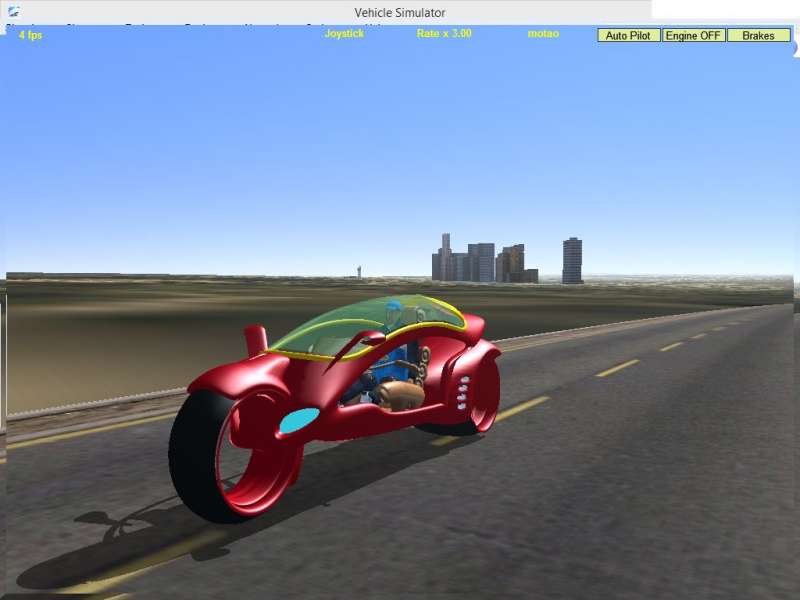Image resolution: width=800 pixels, height=600 pixels.
Task: Toggle the Engine OFF button
Action: [693, 36]
